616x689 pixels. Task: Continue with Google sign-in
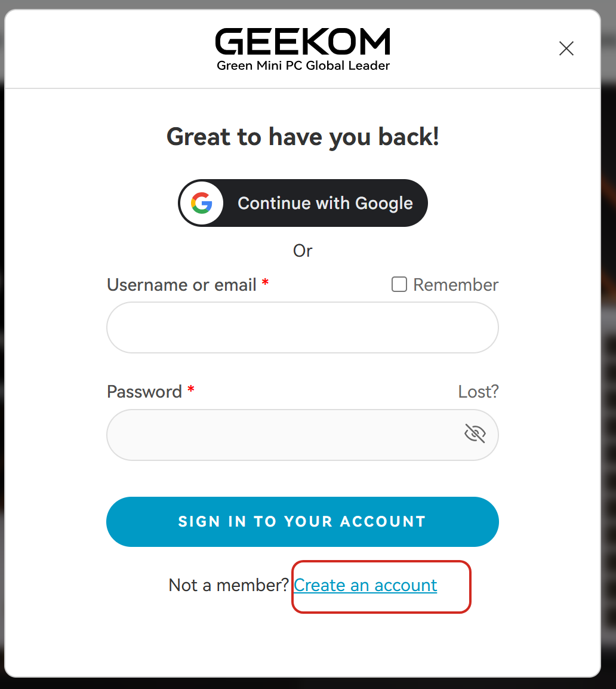pos(325,203)
